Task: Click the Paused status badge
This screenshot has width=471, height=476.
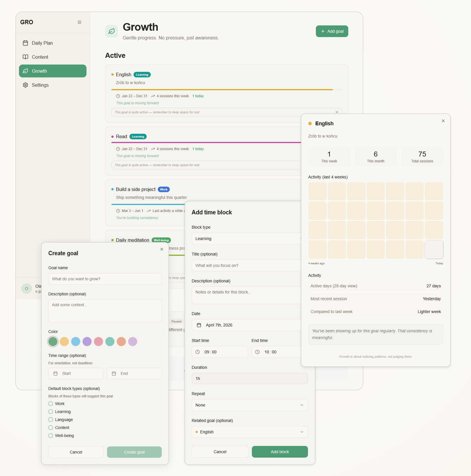Action: coord(176,322)
